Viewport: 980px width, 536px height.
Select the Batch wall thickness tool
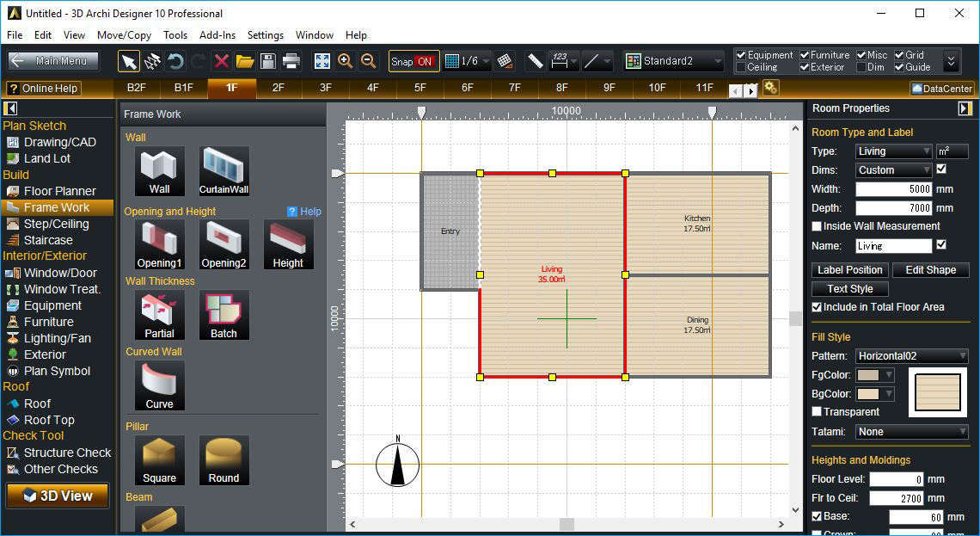224,315
